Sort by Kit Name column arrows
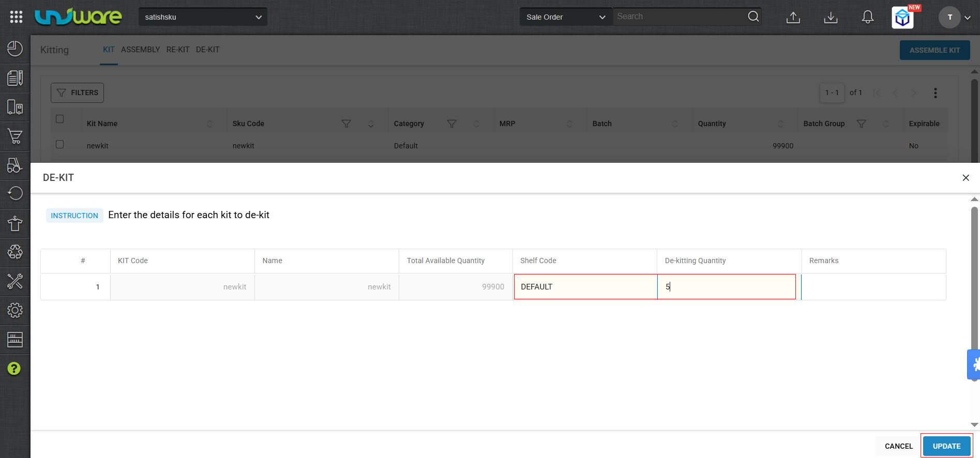 (x=209, y=124)
